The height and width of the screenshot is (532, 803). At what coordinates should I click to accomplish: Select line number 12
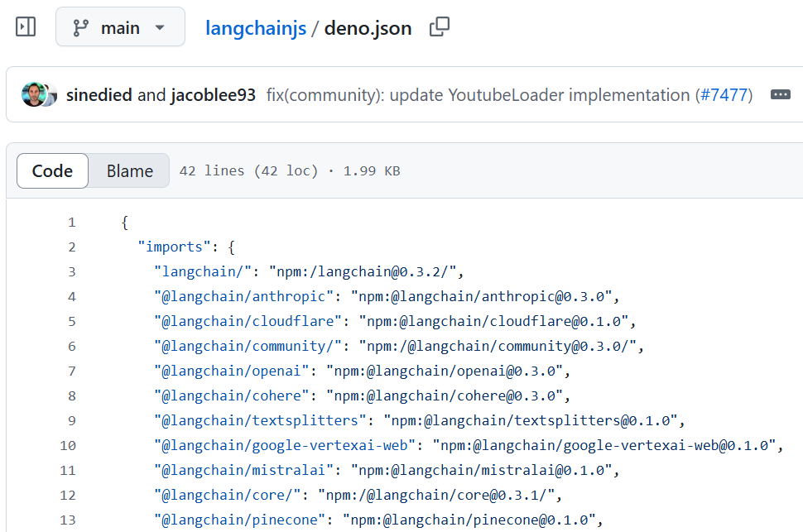(x=68, y=496)
